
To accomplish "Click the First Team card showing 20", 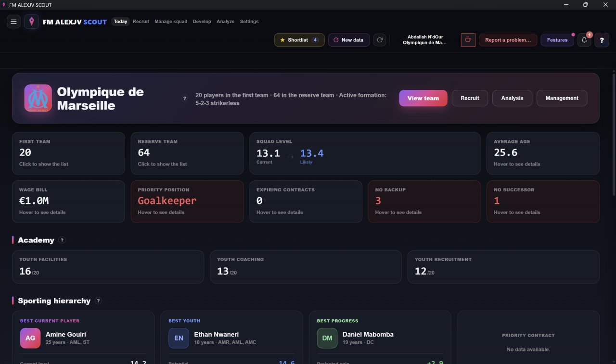I will 68,153.
